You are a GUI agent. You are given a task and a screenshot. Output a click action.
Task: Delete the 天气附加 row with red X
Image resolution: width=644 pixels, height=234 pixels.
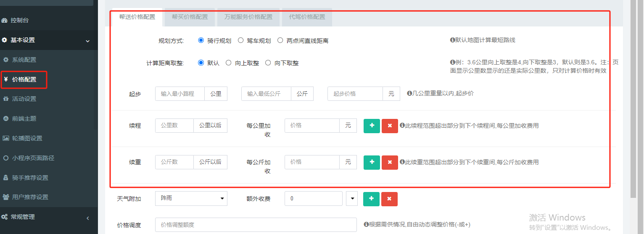coord(389,199)
